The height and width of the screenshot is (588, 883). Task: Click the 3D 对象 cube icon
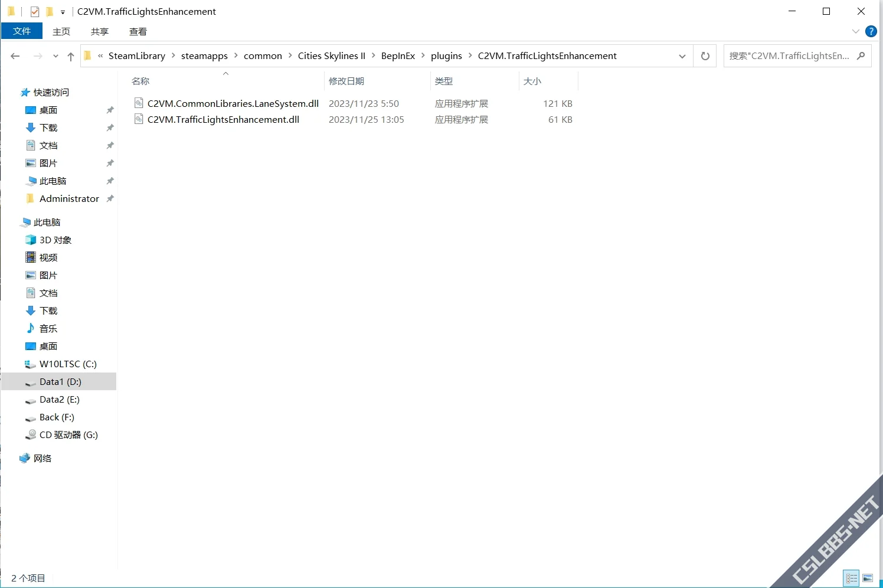(31, 240)
